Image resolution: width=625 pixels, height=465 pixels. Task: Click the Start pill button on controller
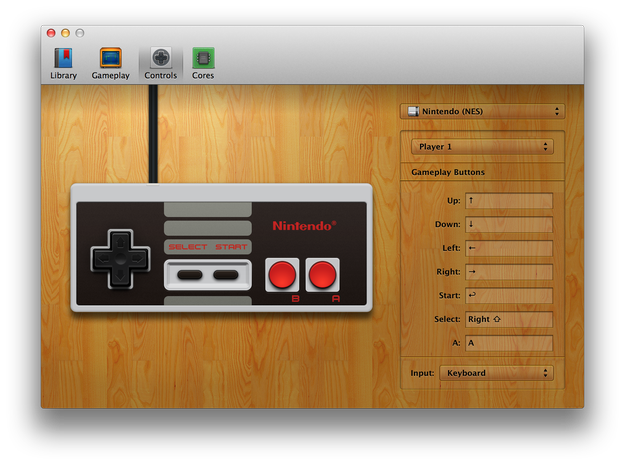click(226, 275)
